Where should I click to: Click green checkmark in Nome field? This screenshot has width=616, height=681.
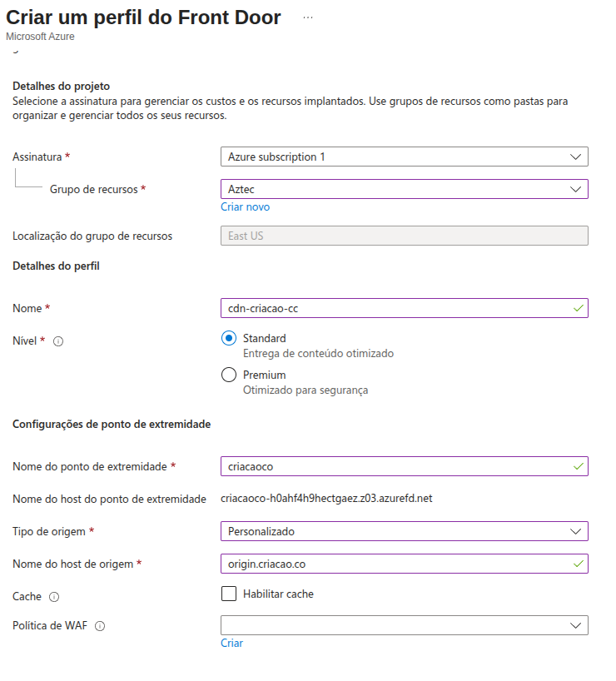579,308
